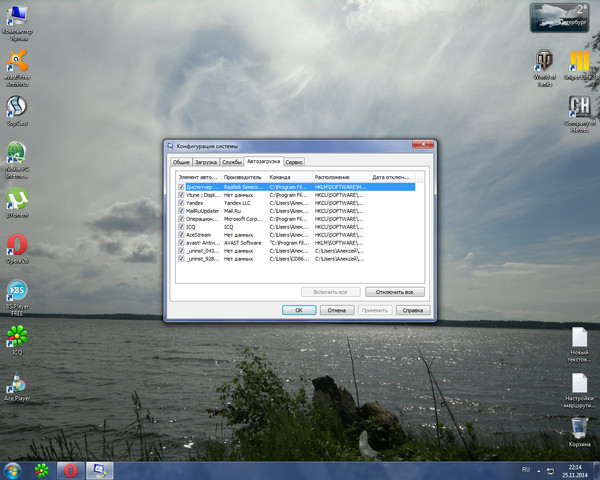Launch the Sniper Elite 3 desktop shortcut
Image resolution: width=600 pixels, height=480 pixels.
click(x=579, y=65)
